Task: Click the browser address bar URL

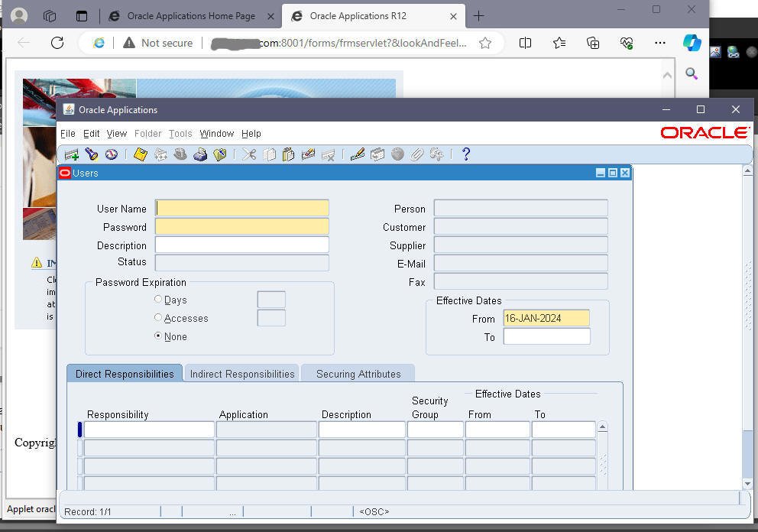Action: [x=340, y=43]
